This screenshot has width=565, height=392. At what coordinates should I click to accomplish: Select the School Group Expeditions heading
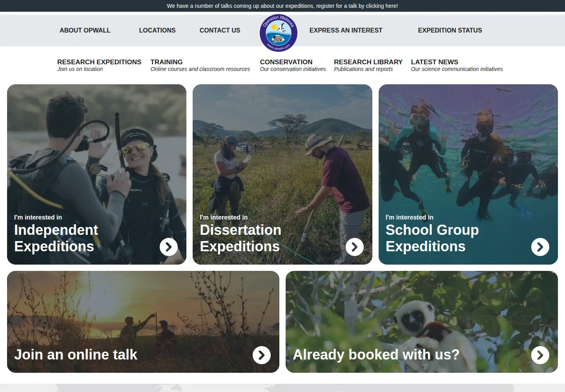point(432,238)
